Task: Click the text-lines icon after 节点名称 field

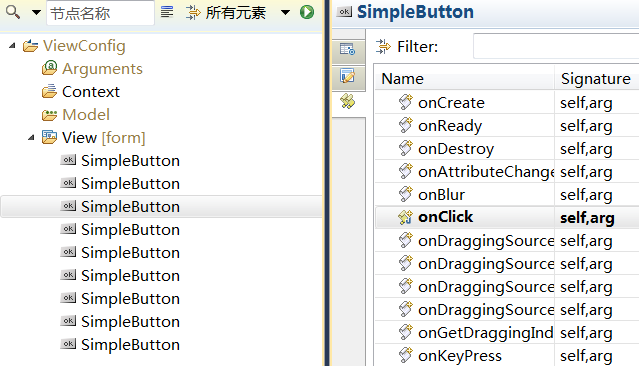Action: 167,12
